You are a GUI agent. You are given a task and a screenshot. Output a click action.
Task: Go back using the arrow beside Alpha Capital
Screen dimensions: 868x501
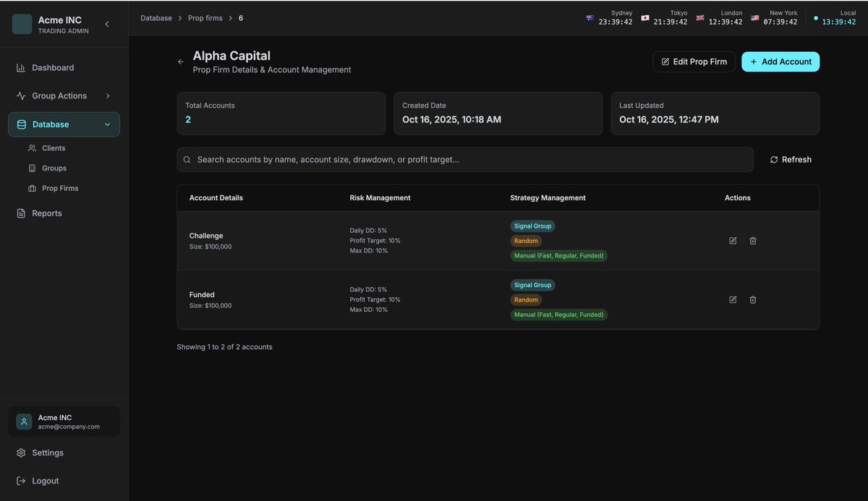pos(181,62)
